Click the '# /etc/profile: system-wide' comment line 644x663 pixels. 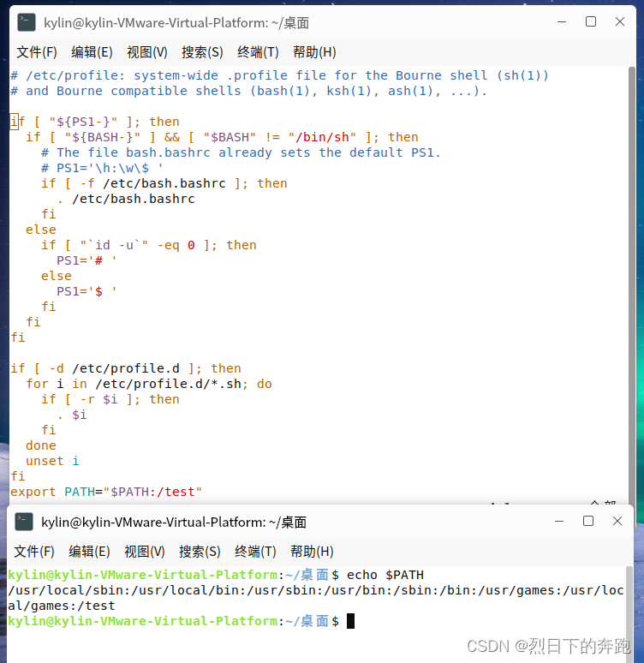[x=279, y=75]
